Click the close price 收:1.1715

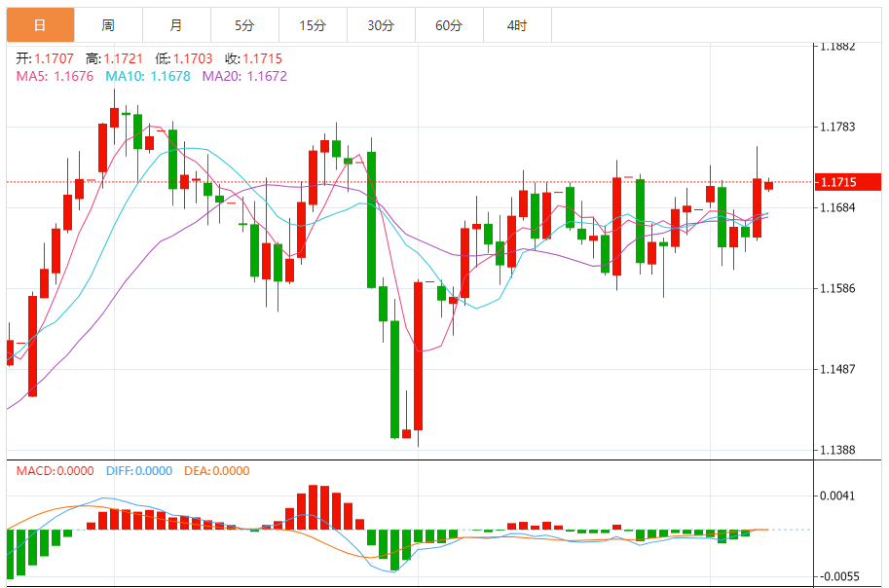point(253,58)
